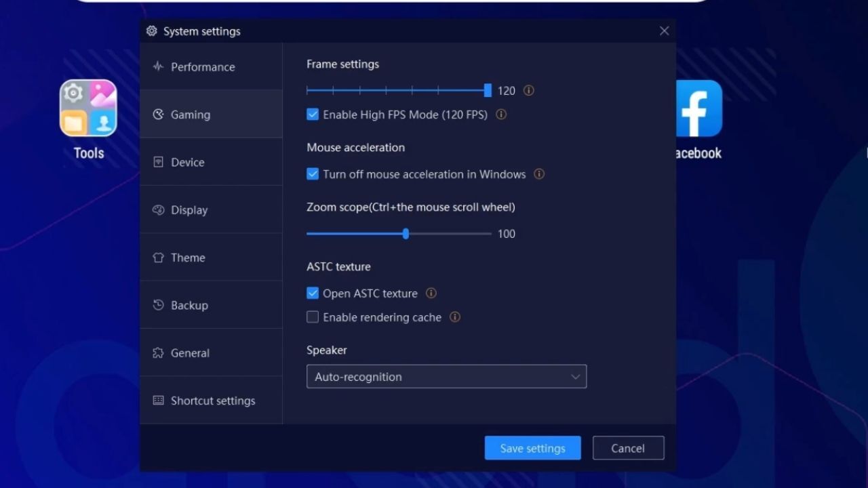
Task: Open info icon next to Enable High FPS Mode
Action: point(501,115)
